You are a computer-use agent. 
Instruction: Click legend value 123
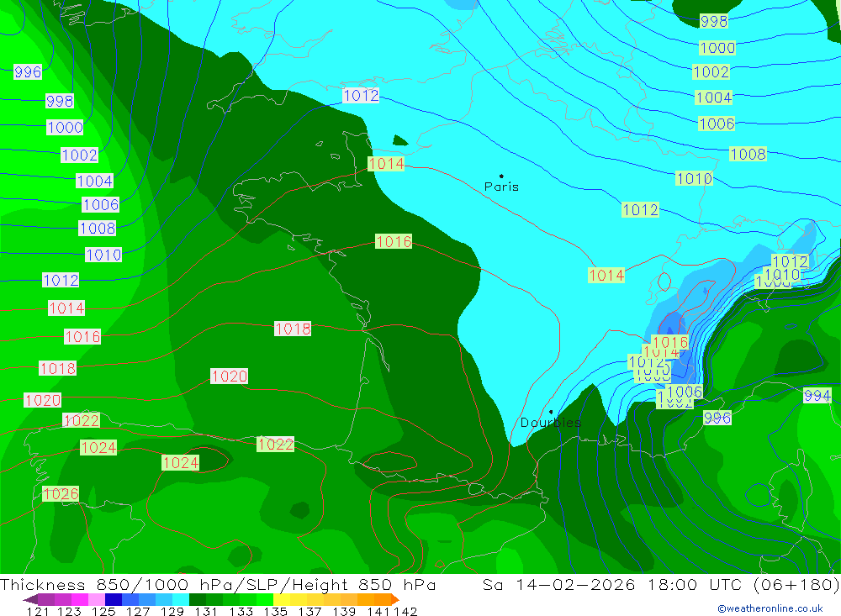point(69,611)
